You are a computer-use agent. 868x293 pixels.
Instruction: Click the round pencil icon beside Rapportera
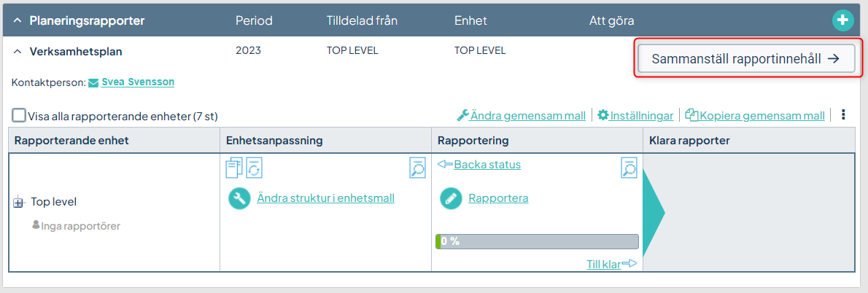(x=452, y=198)
